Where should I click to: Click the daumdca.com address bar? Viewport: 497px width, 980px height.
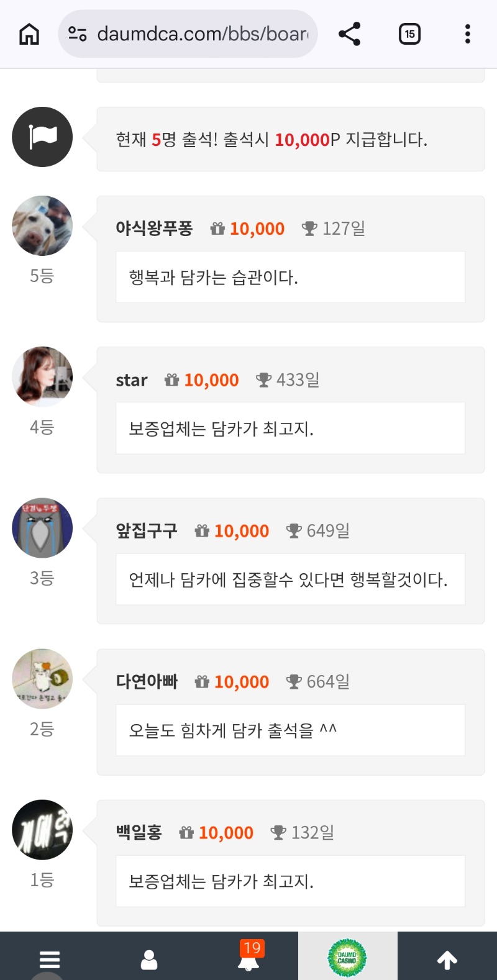pos(202,34)
